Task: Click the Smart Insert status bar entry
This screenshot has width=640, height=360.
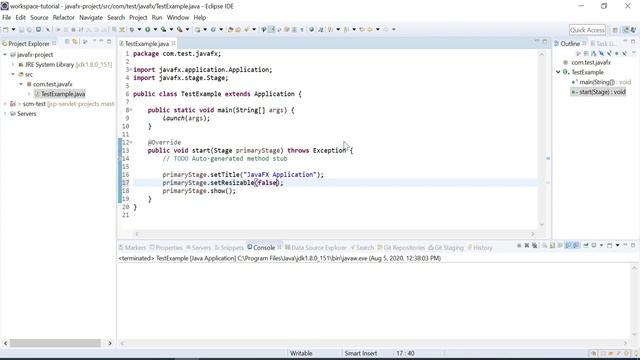Action: point(361,353)
